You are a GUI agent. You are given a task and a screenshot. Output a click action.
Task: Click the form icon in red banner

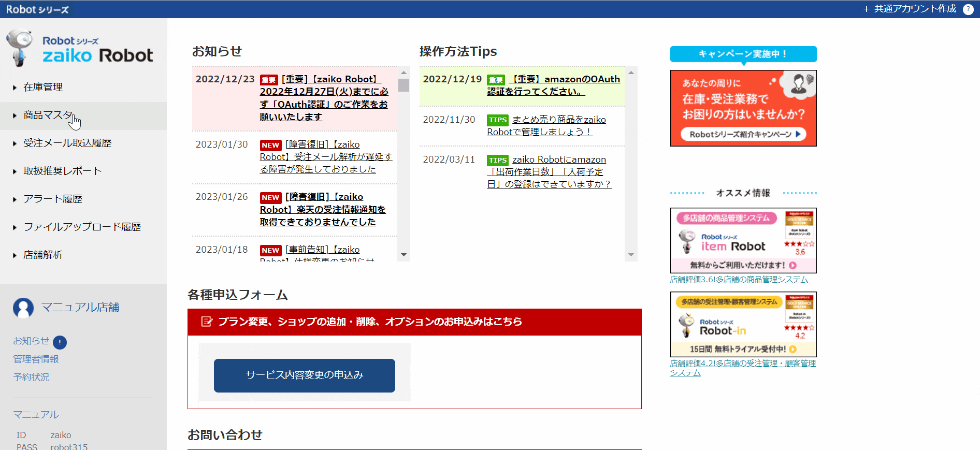[x=207, y=322]
